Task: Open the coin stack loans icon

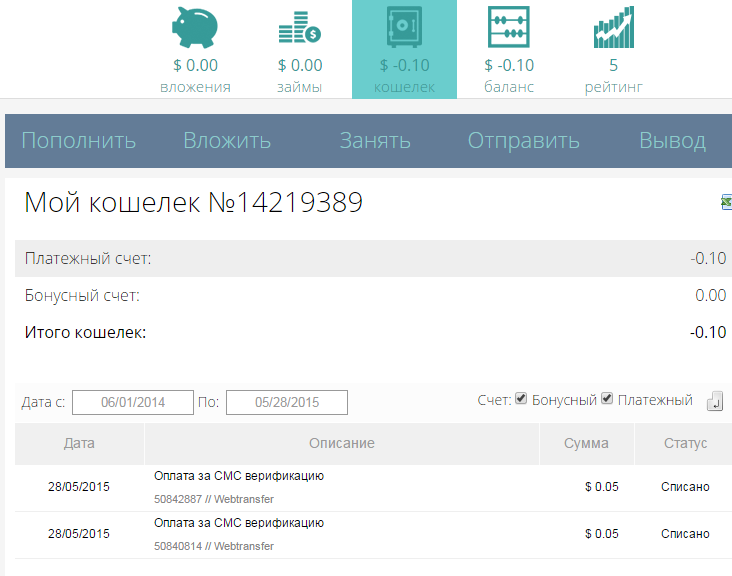Action: pos(300,28)
